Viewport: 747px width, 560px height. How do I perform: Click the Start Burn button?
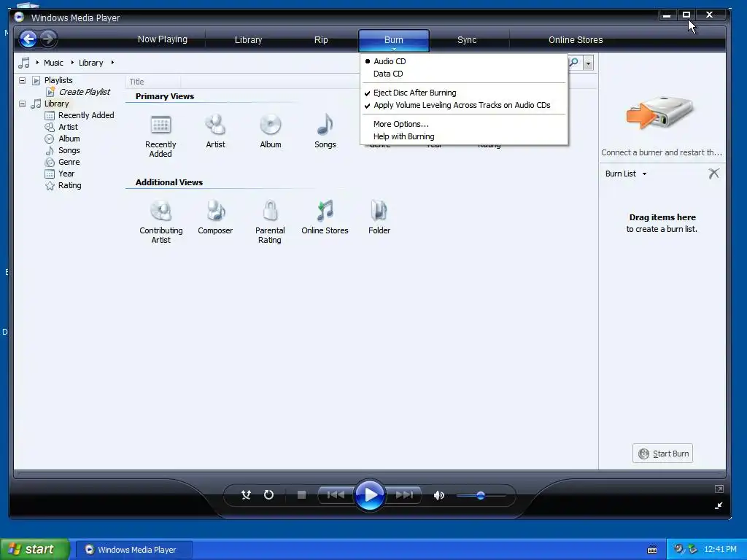(x=662, y=454)
